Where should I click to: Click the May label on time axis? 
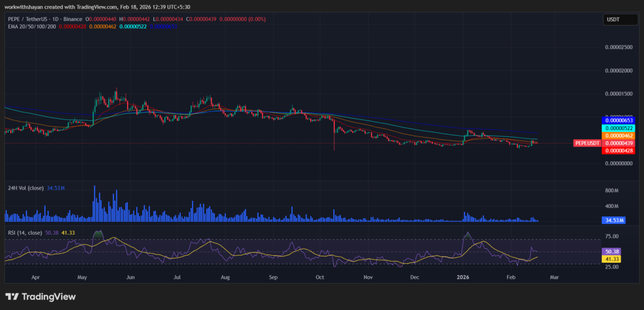pos(82,277)
